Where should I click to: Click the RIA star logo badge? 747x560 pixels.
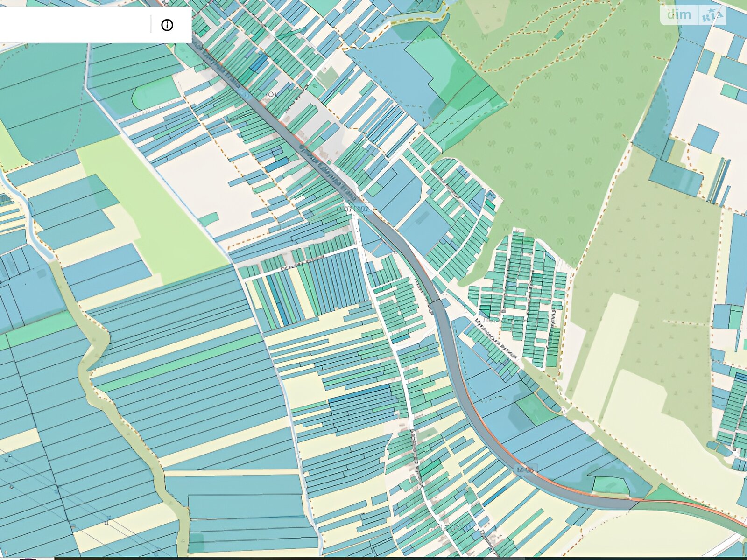pyautogui.click(x=712, y=16)
